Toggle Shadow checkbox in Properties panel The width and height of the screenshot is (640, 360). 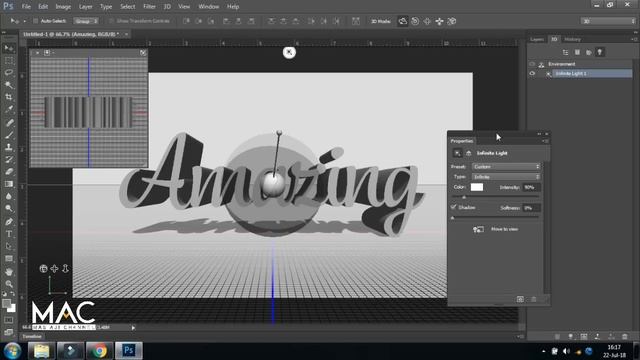point(453,207)
